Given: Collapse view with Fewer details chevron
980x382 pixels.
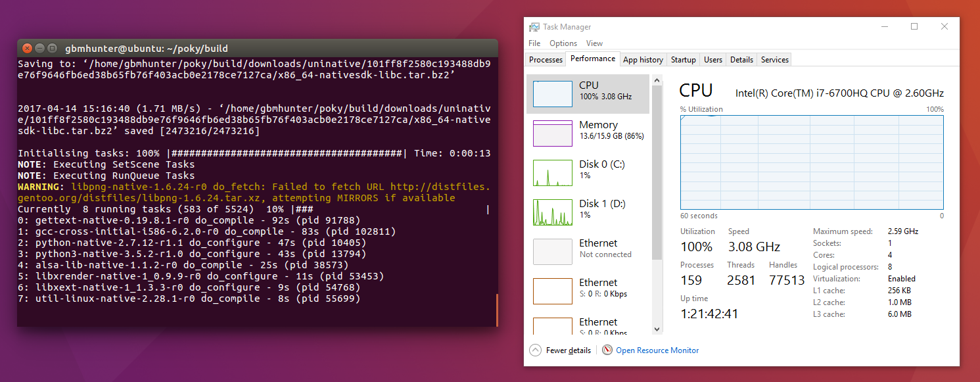Looking at the screenshot, I should click(535, 350).
